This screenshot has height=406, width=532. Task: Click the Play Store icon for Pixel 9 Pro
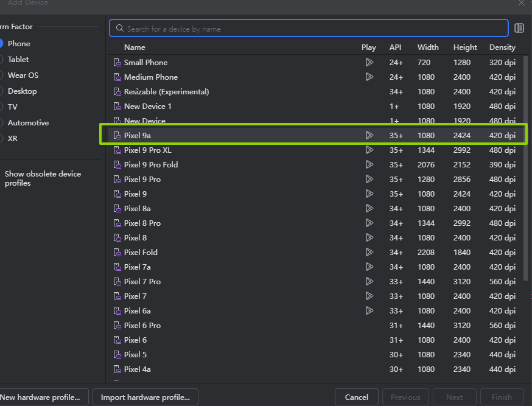(369, 179)
